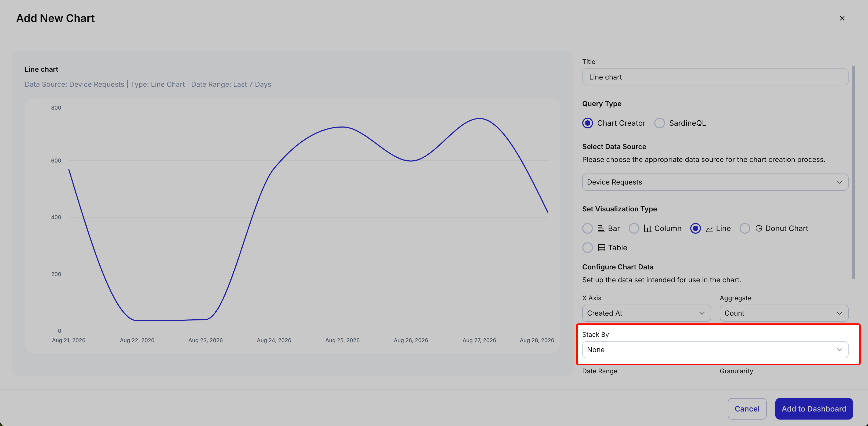Click the settings panel vertical scrollbar
868x426 pixels.
(x=853, y=172)
